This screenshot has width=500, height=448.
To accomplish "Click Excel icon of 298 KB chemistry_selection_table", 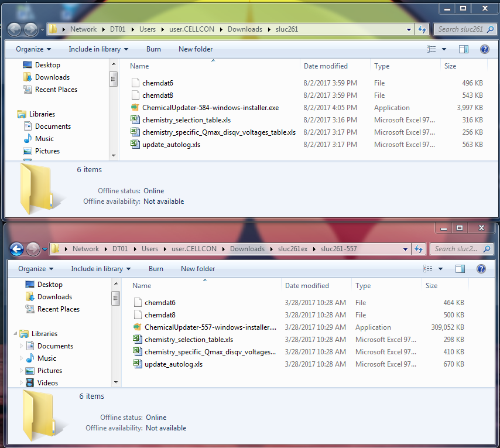I will 138,340.
